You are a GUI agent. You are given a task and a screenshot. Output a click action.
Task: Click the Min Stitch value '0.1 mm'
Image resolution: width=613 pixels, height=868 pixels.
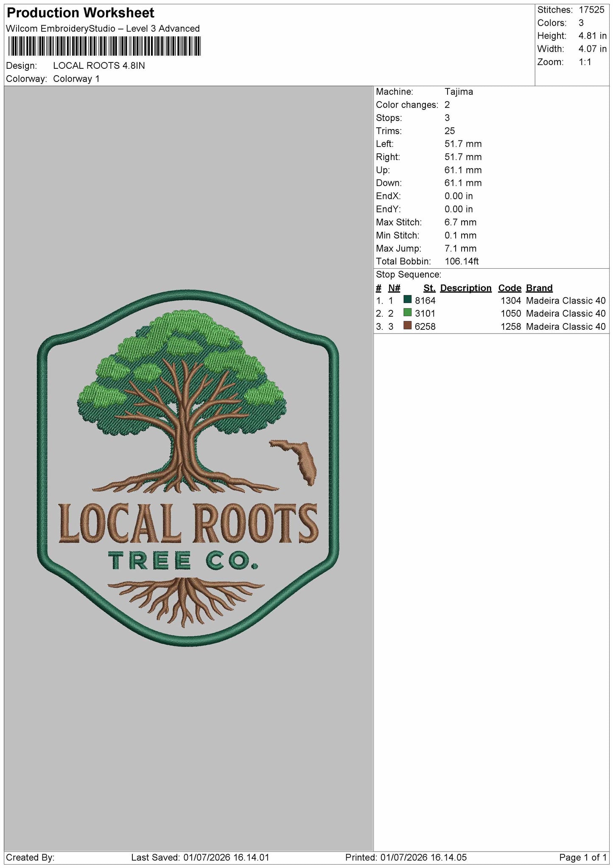(460, 236)
